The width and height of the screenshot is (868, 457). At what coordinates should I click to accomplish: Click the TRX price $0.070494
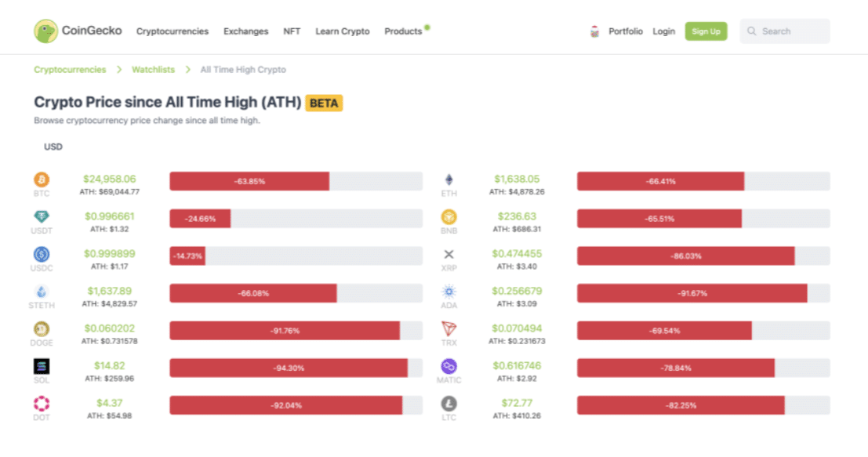coord(517,328)
